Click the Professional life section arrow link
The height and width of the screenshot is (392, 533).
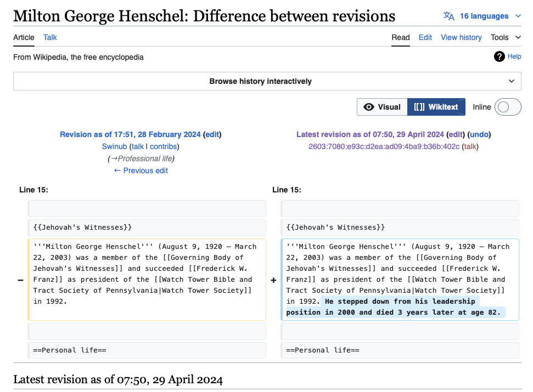114,158
